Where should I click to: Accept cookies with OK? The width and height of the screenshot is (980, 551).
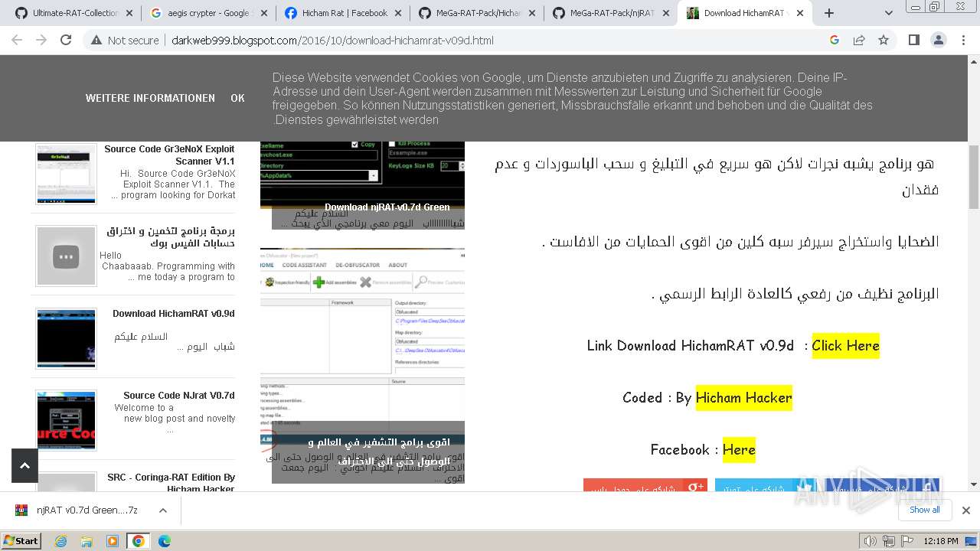pyautogui.click(x=238, y=98)
